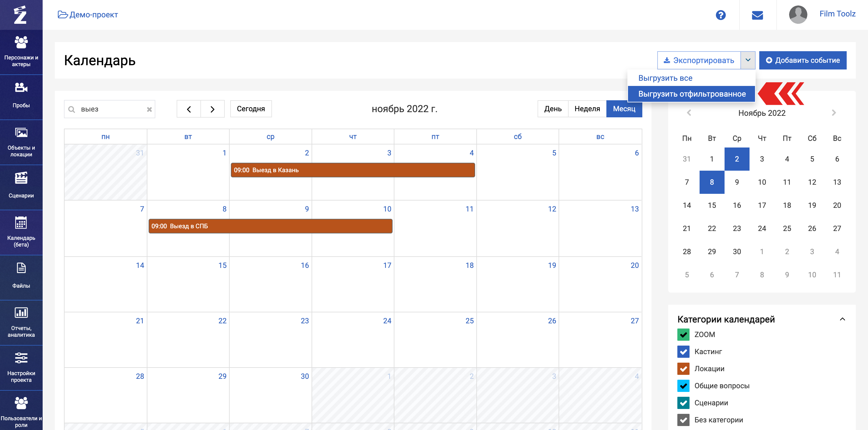This screenshot has width=868, height=430.
Task: Select day 30 in mini calendar
Action: click(x=737, y=252)
